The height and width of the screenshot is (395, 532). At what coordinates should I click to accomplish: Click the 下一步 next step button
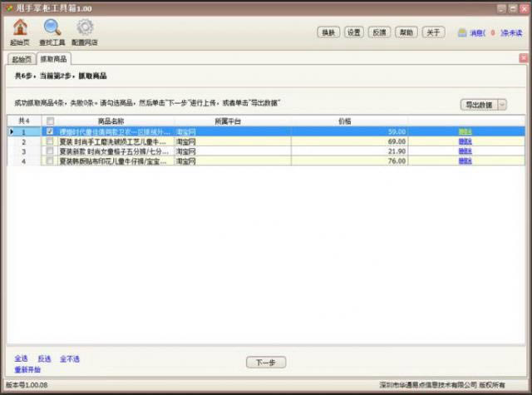click(265, 363)
